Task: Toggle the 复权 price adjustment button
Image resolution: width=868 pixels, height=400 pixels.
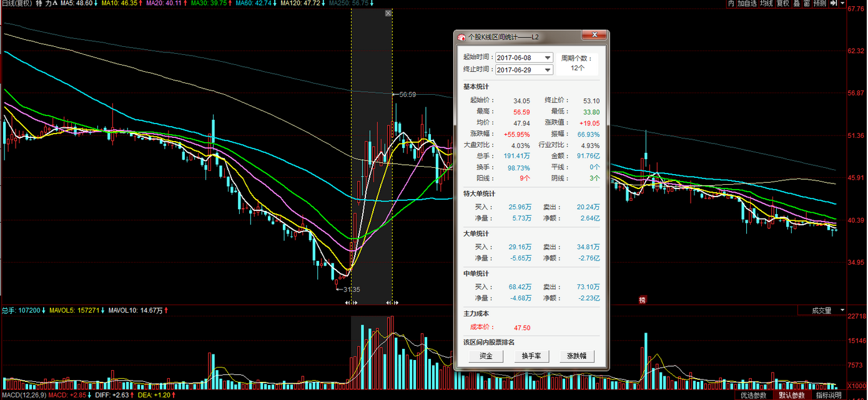Action: tap(782, 4)
